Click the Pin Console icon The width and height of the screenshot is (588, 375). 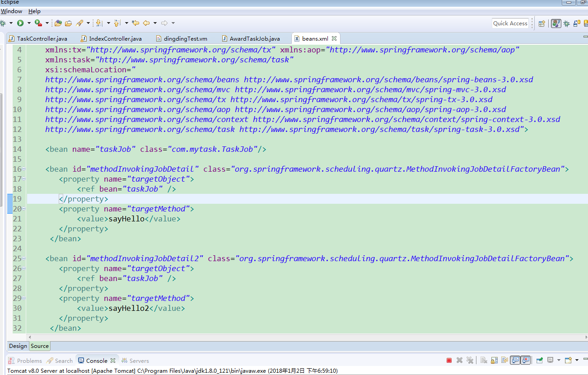pos(539,360)
